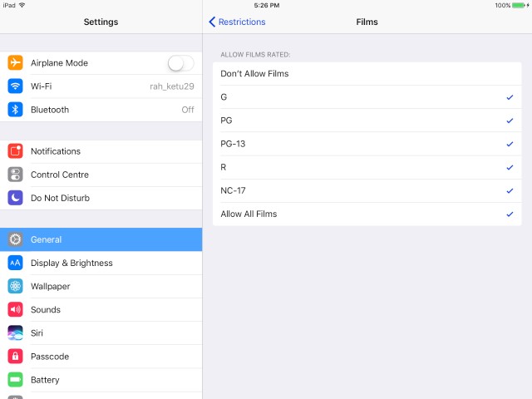Open the General settings section

click(x=101, y=239)
